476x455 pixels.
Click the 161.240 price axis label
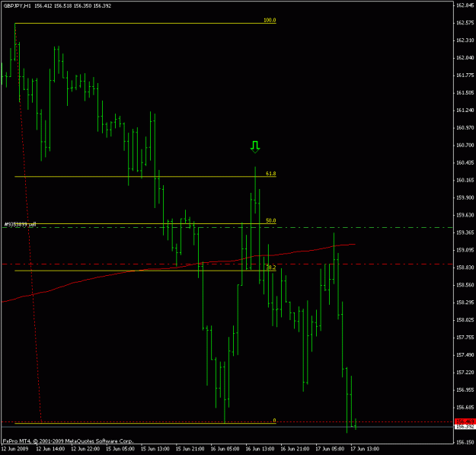(x=465, y=111)
